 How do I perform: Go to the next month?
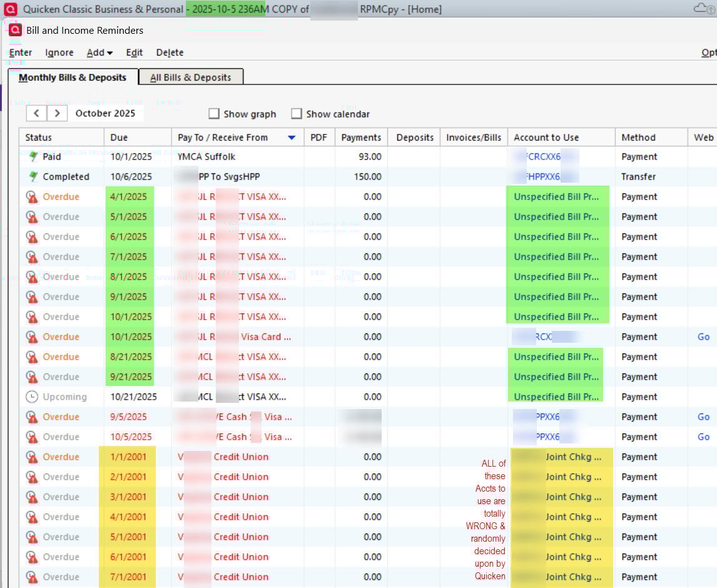point(57,113)
